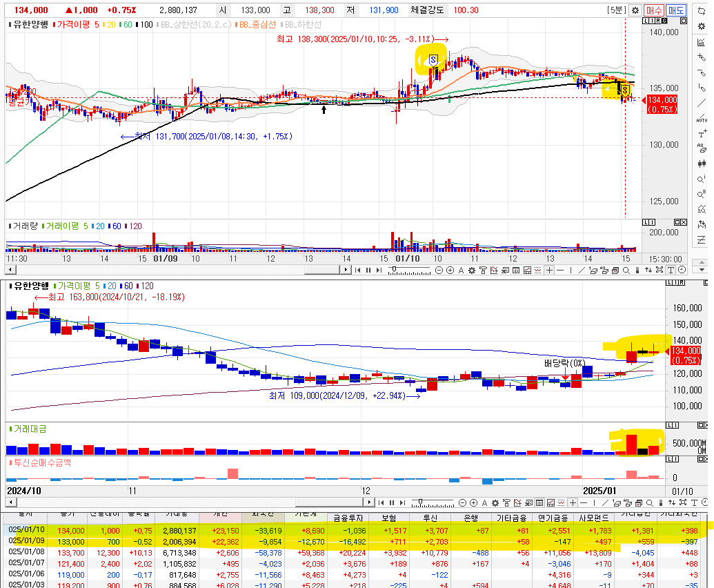Toggle the L button on upper price chart
The image size is (714, 588).
pyautogui.click(x=645, y=21)
